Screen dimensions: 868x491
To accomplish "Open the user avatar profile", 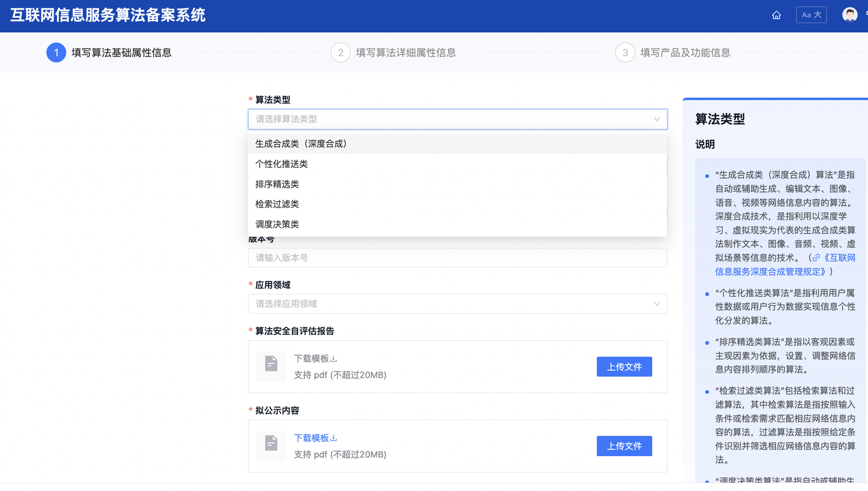I will click(x=849, y=15).
